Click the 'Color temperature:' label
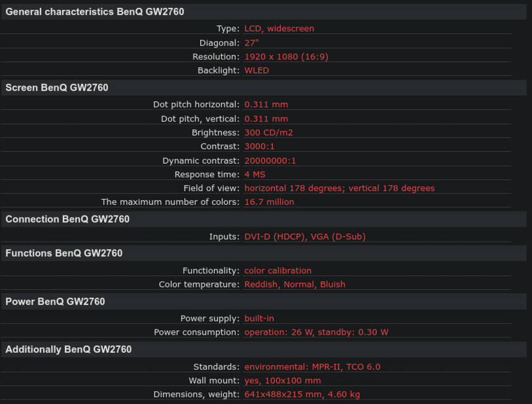532x404 pixels. tap(200, 284)
